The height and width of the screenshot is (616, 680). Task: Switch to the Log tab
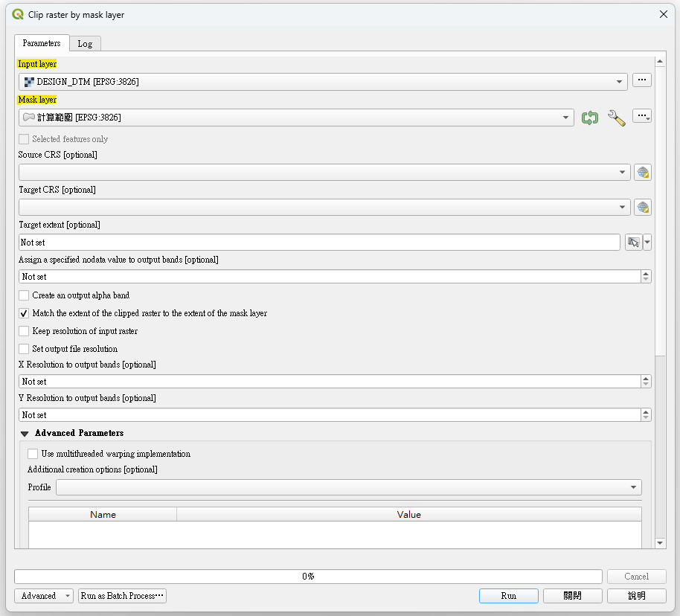click(x=85, y=44)
